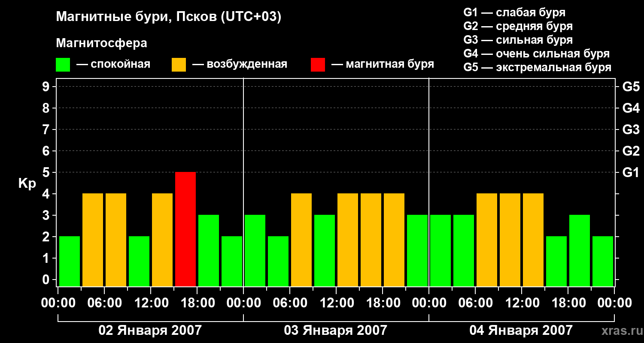Click the green 'спокойная' legend swatch
Screen dimensions: 644x343
click(63, 65)
